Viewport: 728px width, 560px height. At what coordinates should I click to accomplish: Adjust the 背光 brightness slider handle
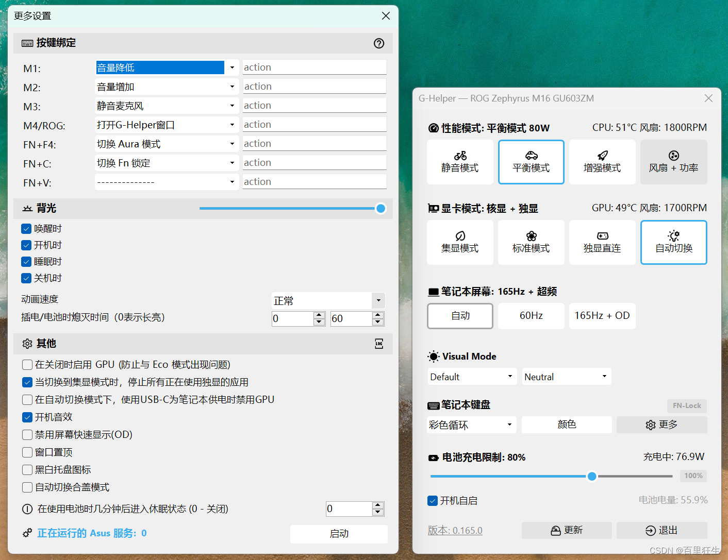(380, 209)
